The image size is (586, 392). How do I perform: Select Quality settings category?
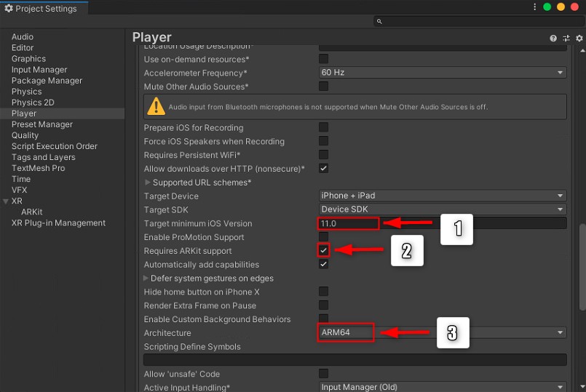coord(25,135)
